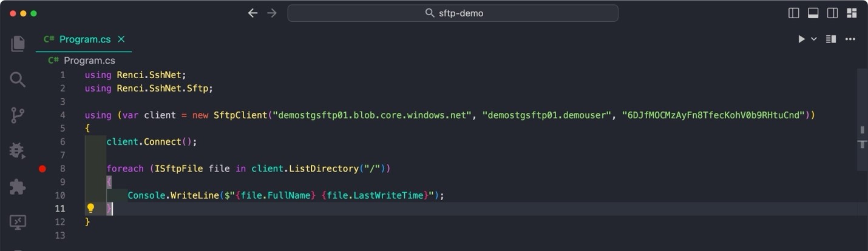Click the Program.cs breadcrumb item
Image resolution: width=868 pixels, height=251 pixels.
tap(89, 61)
